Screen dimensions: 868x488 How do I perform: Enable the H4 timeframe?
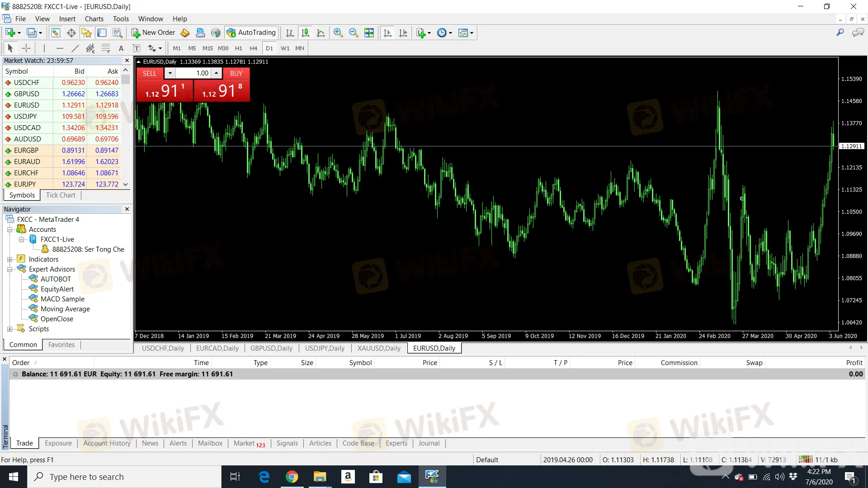point(253,48)
